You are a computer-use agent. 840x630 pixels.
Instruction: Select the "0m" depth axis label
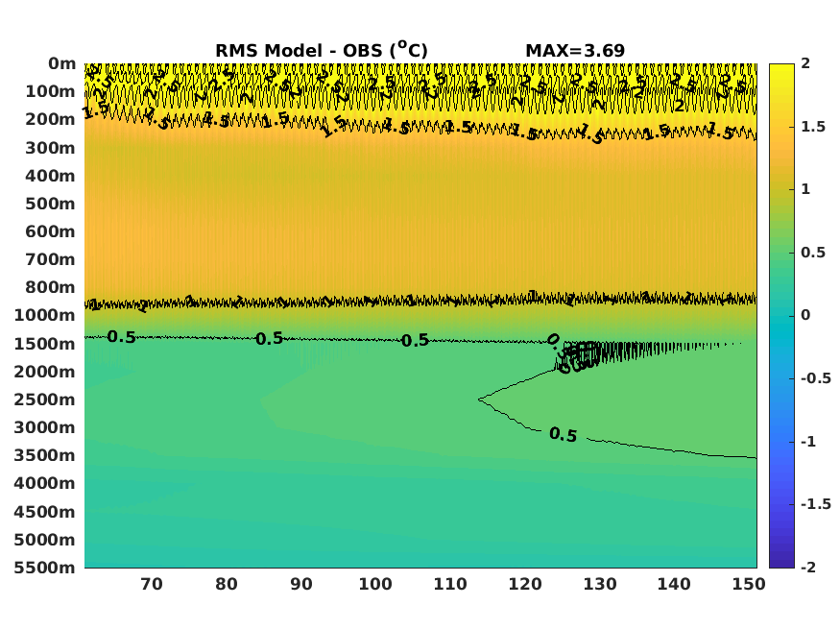[x=62, y=63]
